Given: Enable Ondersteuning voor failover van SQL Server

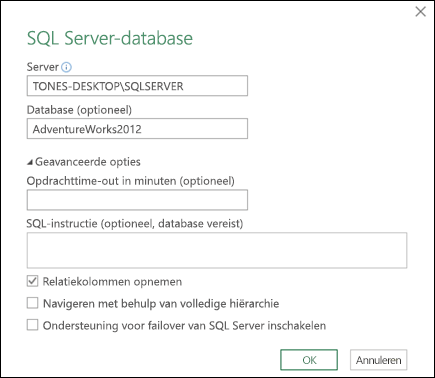Looking at the screenshot, I should pos(32,325).
